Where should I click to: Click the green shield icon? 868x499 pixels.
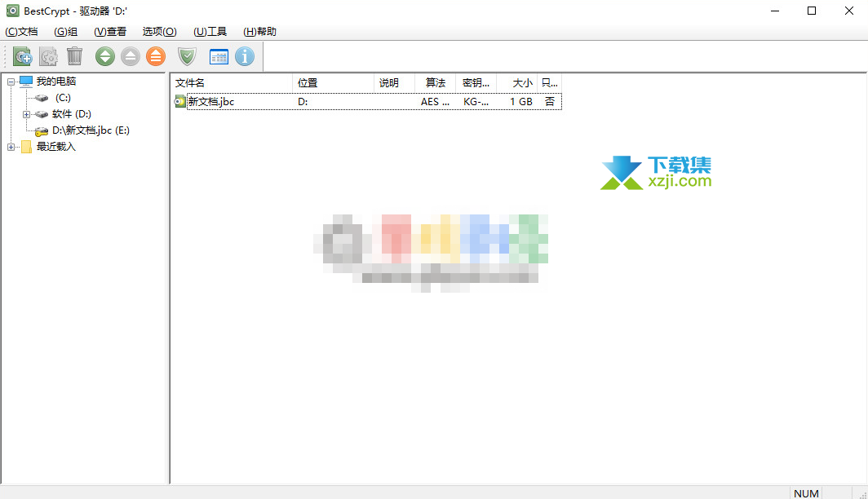[187, 56]
